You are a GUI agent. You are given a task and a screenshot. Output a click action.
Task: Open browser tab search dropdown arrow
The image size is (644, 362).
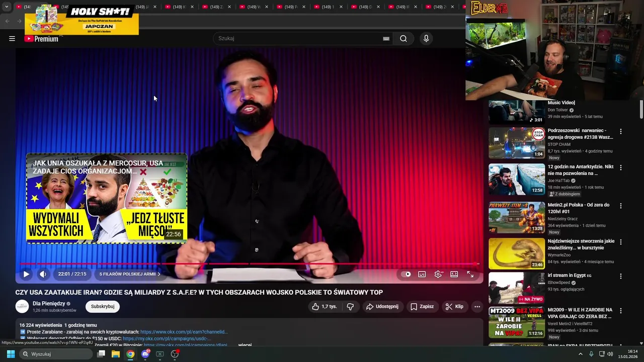coord(7,7)
